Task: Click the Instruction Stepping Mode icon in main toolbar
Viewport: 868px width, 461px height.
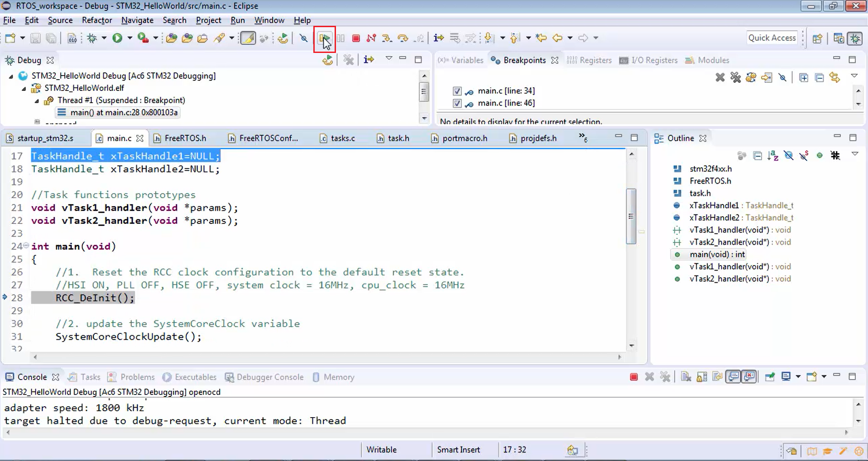Action: [x=438, y=38]
